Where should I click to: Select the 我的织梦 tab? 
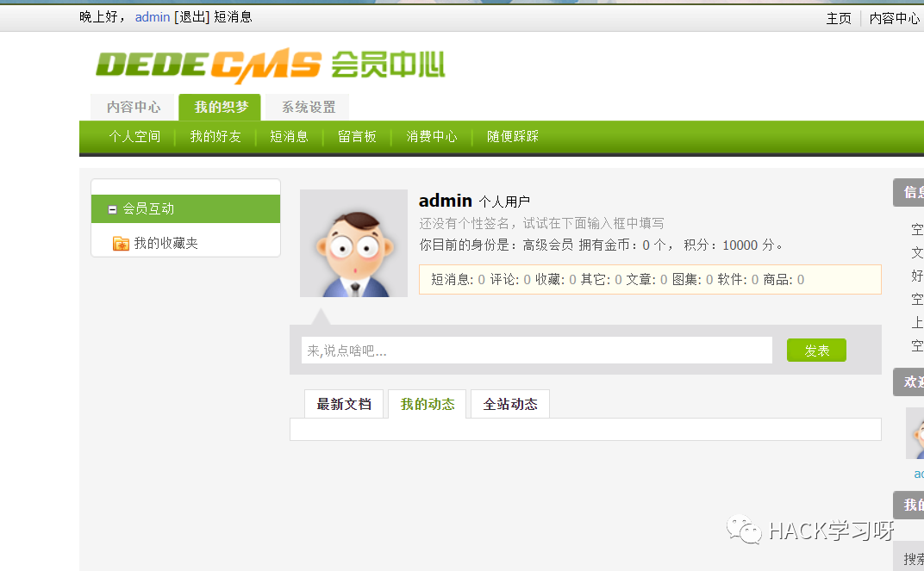point(221,107)
